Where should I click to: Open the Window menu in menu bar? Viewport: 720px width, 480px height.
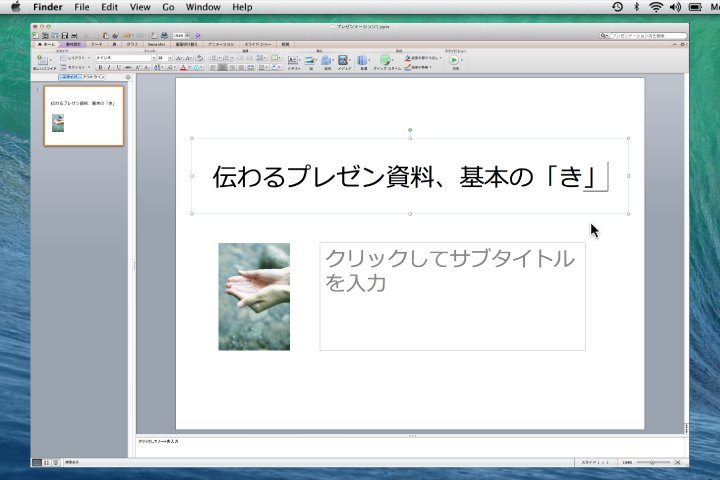[203, 7]
